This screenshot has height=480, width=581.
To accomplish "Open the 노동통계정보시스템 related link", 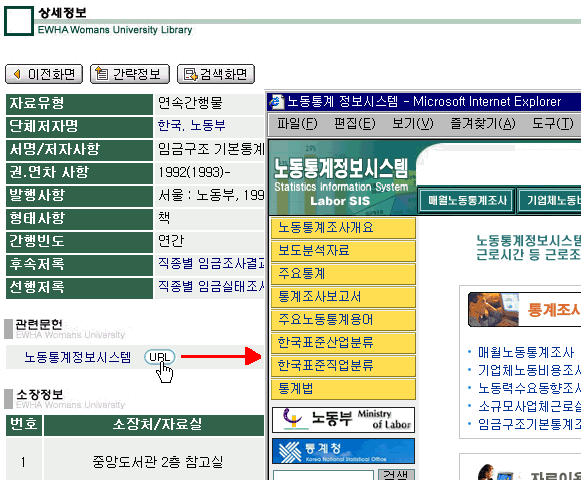I will click(77, 357).
